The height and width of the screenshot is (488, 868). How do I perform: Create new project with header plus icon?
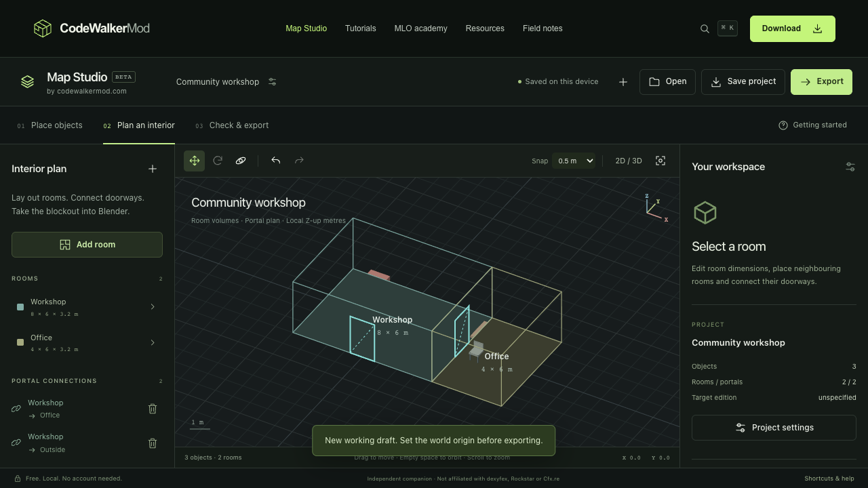coord(623,82)
